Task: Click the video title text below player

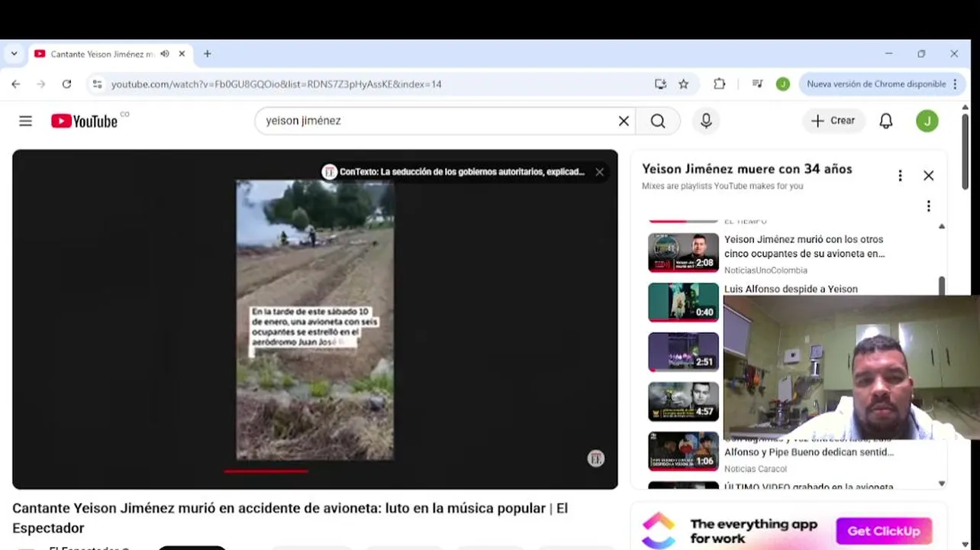Action: point(290,518)
